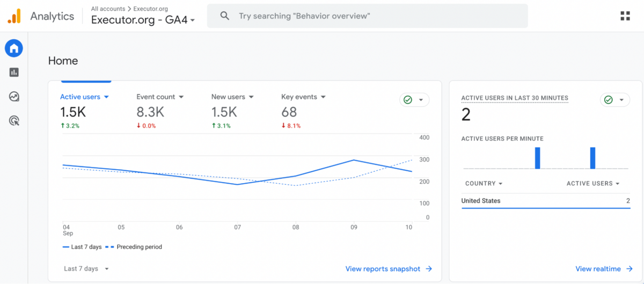Open the COUNTRY dimension dropdown

pos(484,184)
